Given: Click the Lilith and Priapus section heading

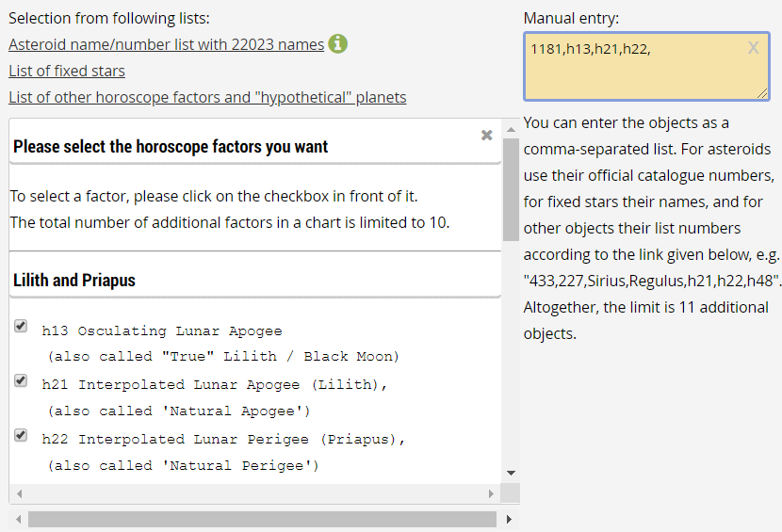Looking at the screenshot, I should point(74,281).
